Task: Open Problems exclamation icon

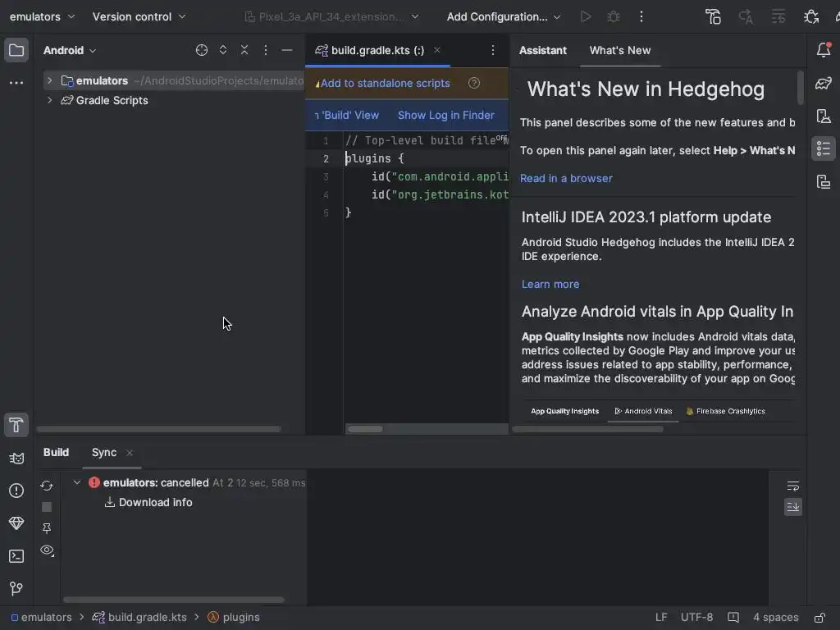Action: (16, 491)
